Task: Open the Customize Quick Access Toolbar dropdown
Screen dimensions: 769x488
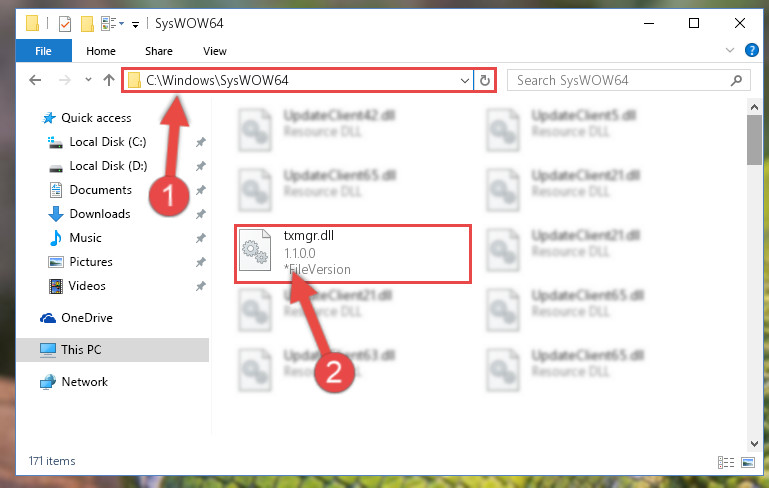Action: [135, 24]
